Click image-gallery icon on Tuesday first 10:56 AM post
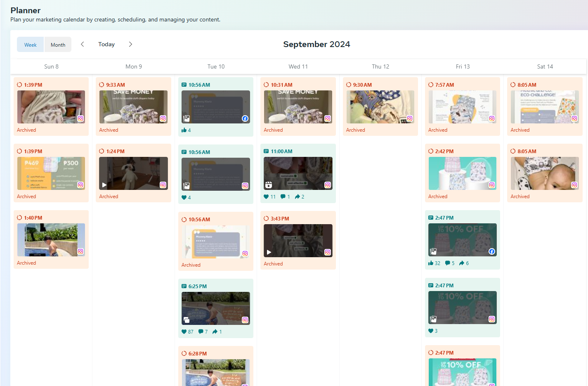The height and width of the screenshot is (386, 588). pos(187,118)
